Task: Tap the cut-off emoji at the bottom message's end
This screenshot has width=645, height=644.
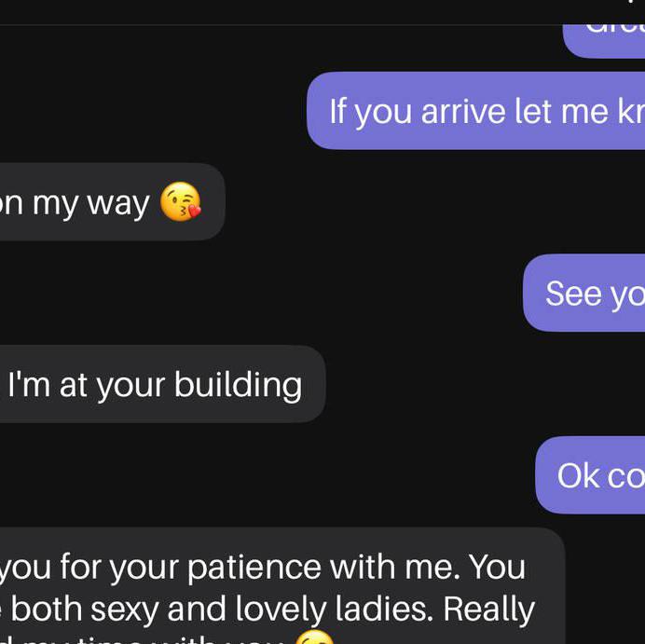Action: pos(315,638)
